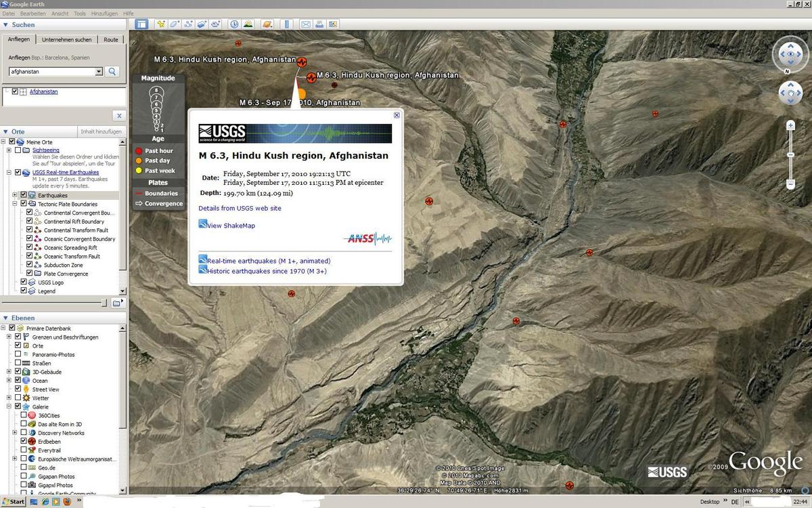Expand the Sightseeing folder node
The width and height of the screenshot is (812, 508).
point(9,150)
